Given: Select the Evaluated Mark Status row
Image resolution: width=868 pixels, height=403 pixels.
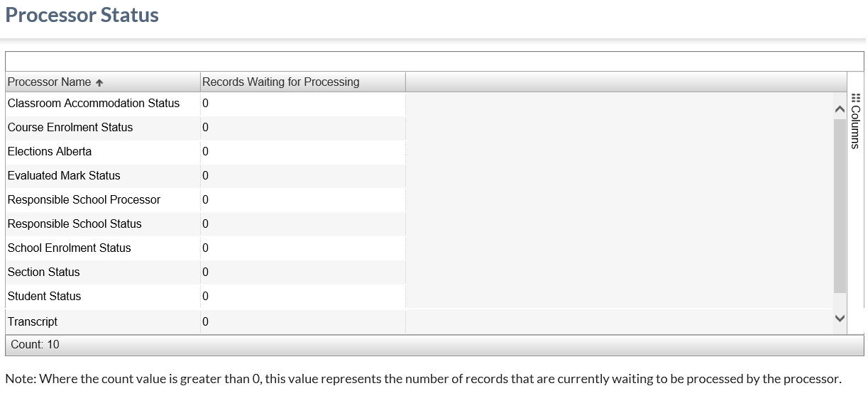Looking at the screenshot, I should 64,176.
